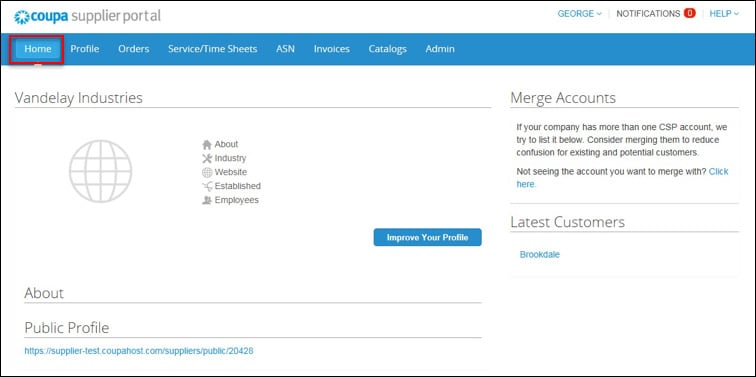This screenshot has width=756, height=377.
Task: Open the Brookdale customer link
Action: pos(540,255)
